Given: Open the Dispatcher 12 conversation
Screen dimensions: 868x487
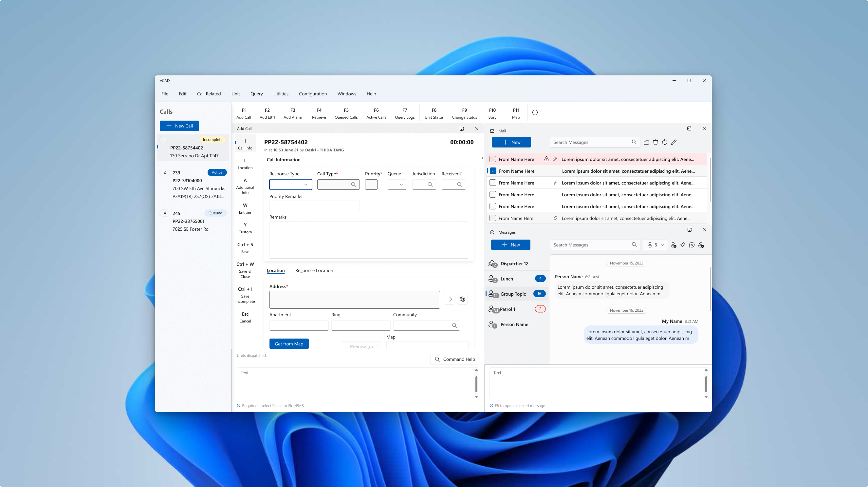Looking at the screenshot, I should point(517,263).
